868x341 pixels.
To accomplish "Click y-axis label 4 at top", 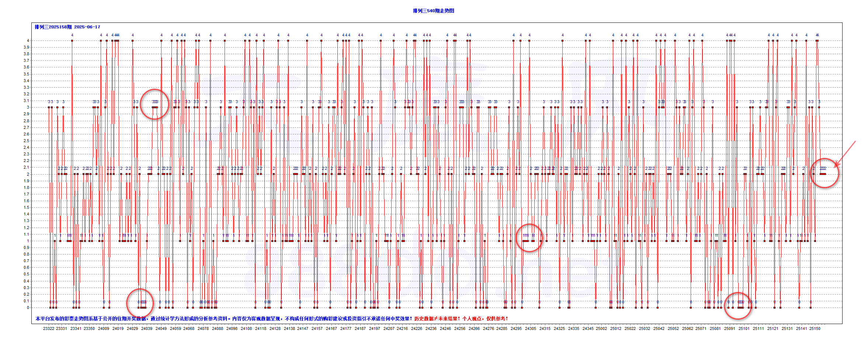I will (28, 41).
